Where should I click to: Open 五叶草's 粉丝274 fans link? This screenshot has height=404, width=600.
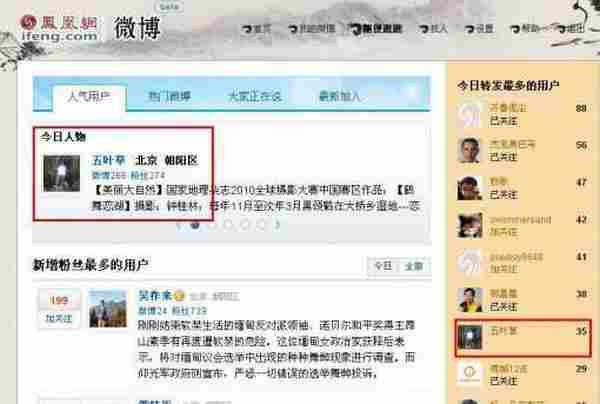coord(148,176)
